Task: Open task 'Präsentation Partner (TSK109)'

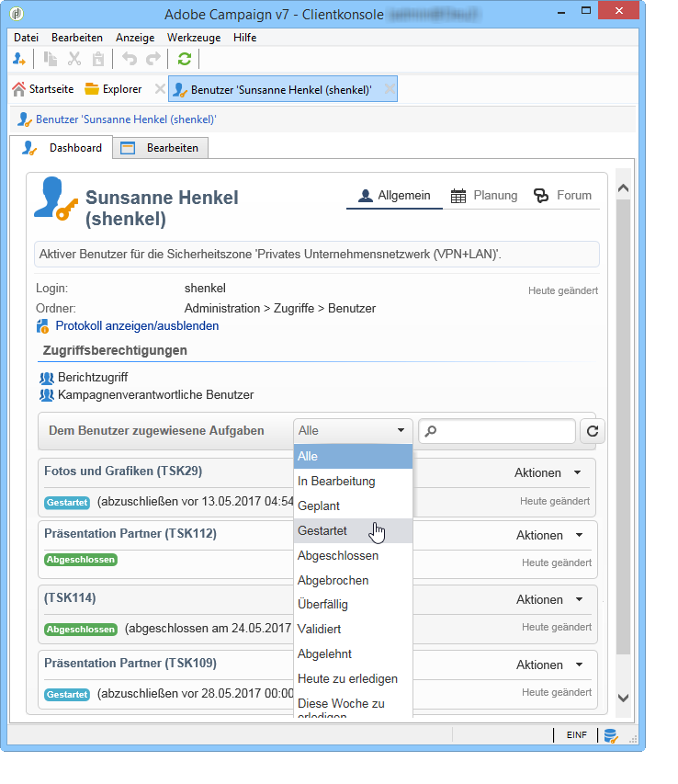Action: (x=130, y=663)
